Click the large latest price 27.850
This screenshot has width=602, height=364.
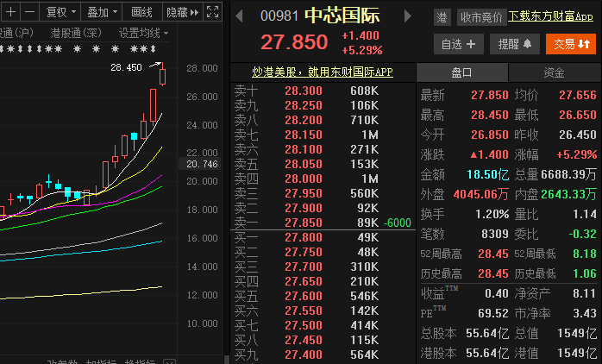[x=294, y=42]
